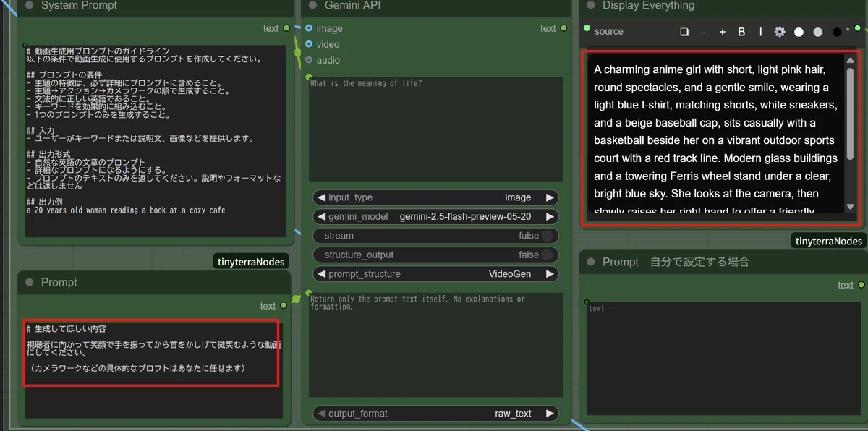Toggle bold formatting in Display Everything node
The height and width of the screenshot is (431, 868).
point(741,32)
